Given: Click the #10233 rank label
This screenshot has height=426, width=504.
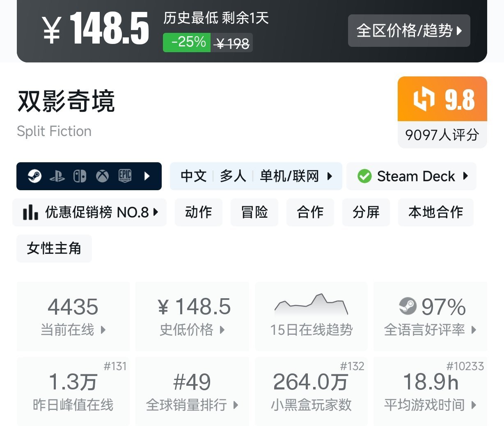Looking at the screenshot, I should [x=465, y=366].
